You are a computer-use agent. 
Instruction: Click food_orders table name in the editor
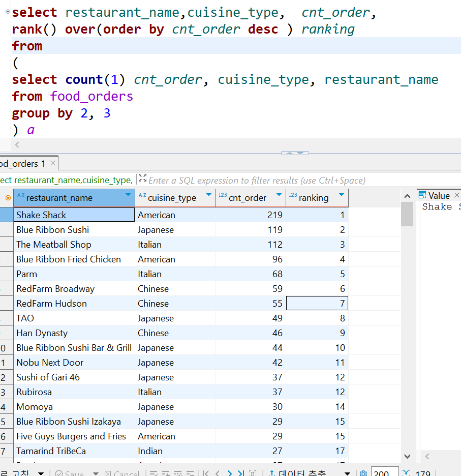[x=91, y=97]
